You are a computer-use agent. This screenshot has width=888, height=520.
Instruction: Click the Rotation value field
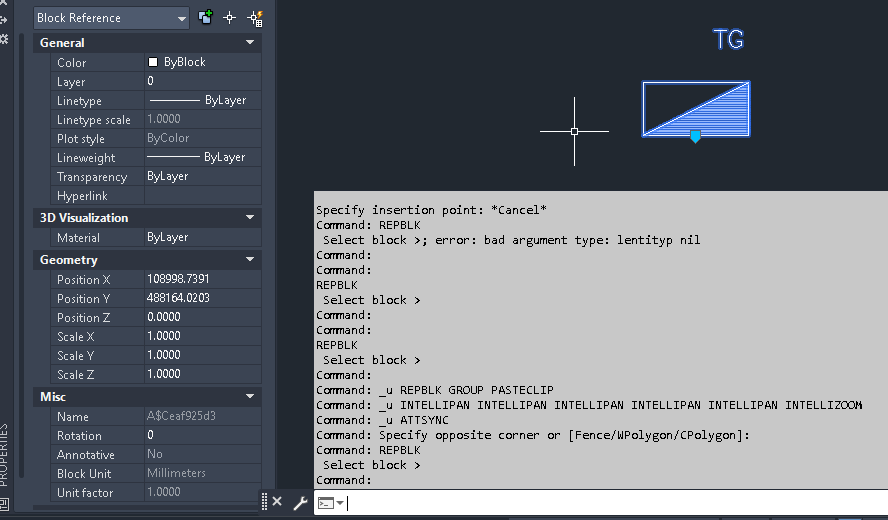(x=203, y=435)
